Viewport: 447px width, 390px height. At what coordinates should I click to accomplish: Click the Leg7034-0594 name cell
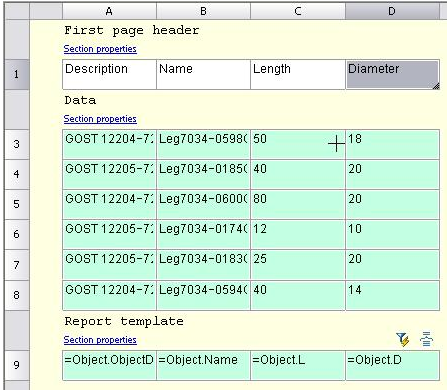203,295
